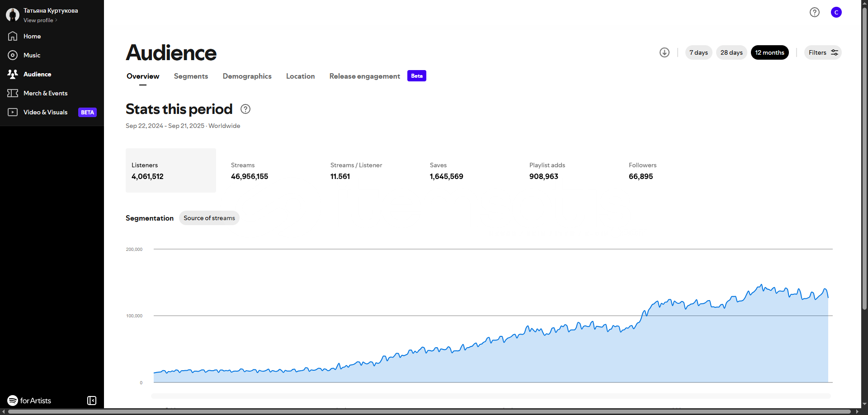
Task: Click the Home icon in sidebar
Action: 13,36
